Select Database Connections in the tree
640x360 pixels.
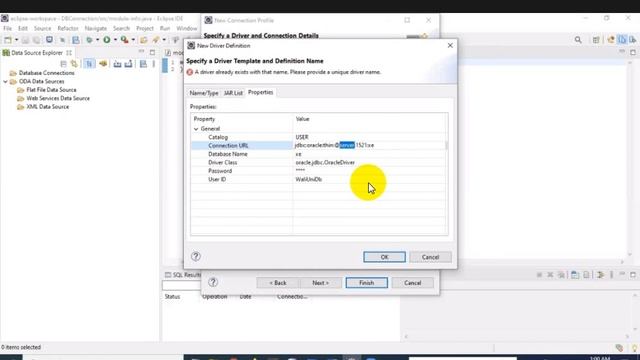[x=47, y=73]
